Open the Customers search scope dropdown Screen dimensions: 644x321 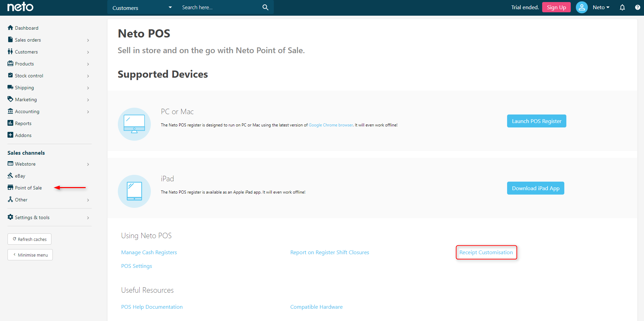tap(142, 7)
